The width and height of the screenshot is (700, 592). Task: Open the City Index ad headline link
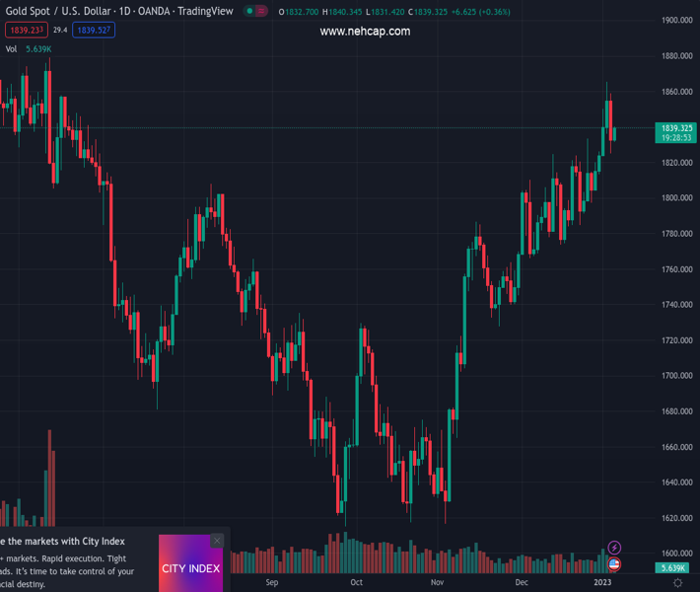[63, 541]
